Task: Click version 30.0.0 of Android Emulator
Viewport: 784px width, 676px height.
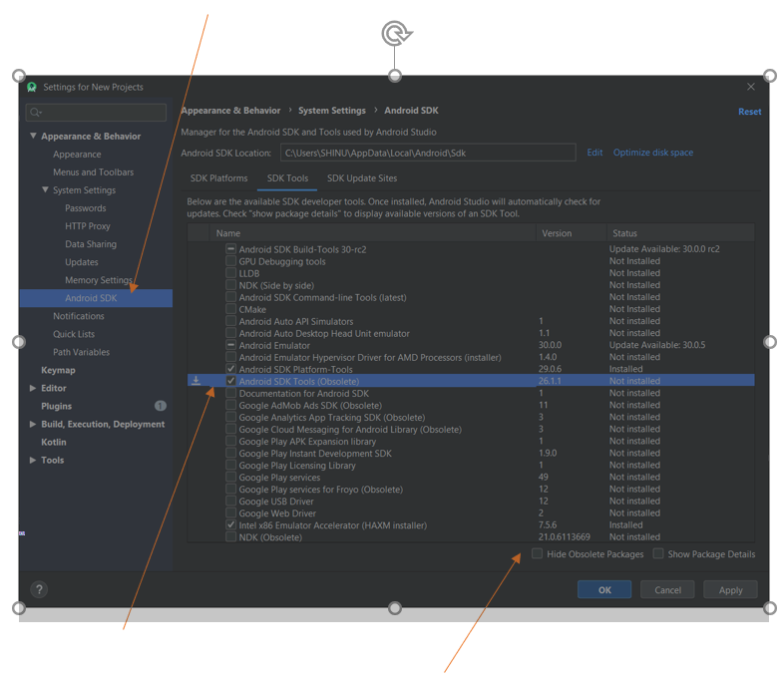Action: (550, 345)
